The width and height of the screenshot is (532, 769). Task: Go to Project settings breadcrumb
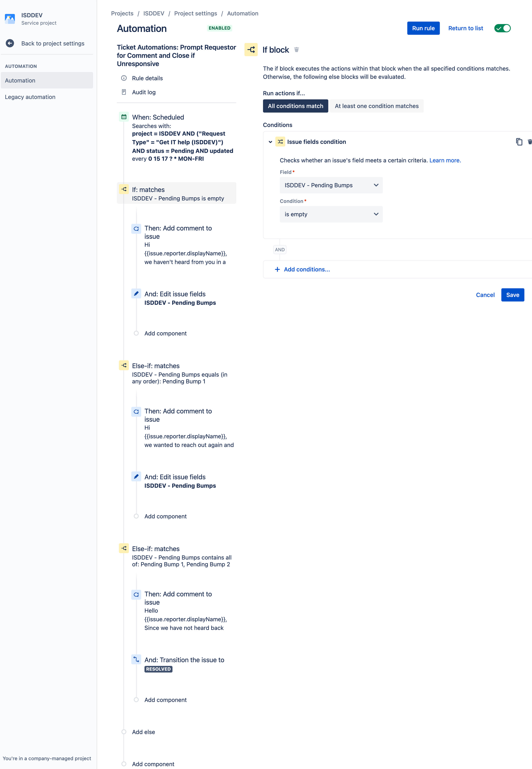[x=195, y=13]
